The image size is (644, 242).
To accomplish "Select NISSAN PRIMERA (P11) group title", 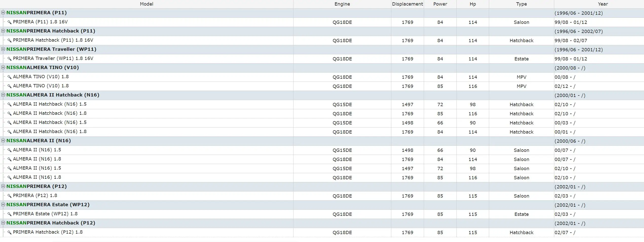I will (36, 13).
